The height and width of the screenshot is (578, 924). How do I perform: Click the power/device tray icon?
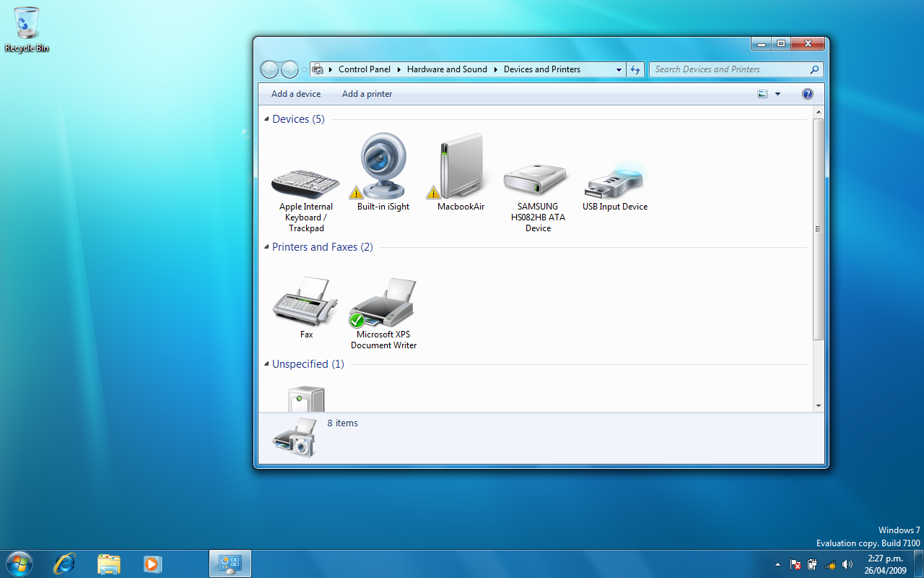[813, 564]
